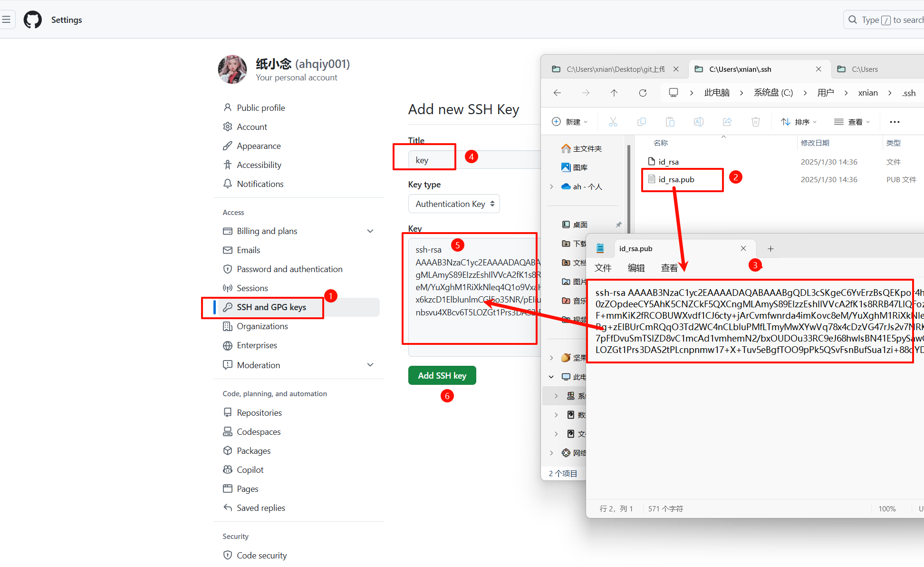Open Password and authentication settings
Viewport: 924px width, 567px height.
(289, 269)
